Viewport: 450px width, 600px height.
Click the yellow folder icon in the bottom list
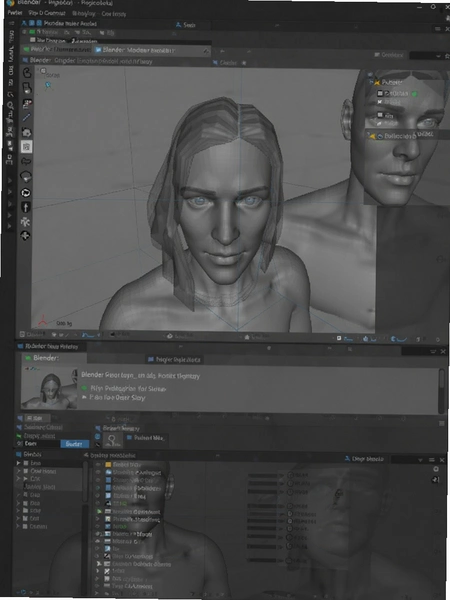point(108,465)
